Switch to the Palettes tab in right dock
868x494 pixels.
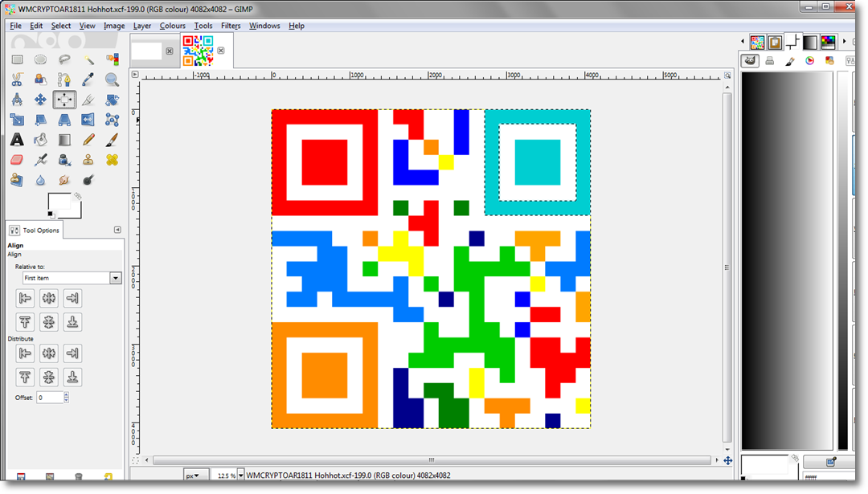pos(828,42)
